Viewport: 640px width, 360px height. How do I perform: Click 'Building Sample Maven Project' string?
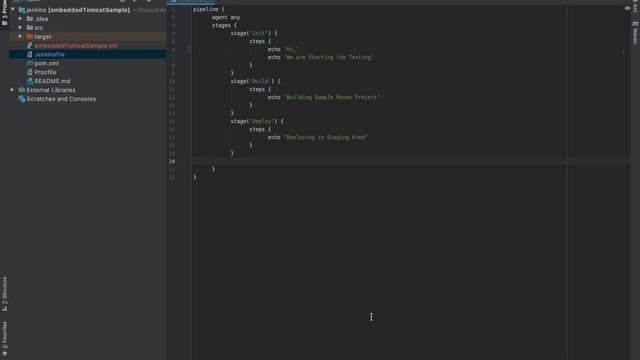point(332,98)
